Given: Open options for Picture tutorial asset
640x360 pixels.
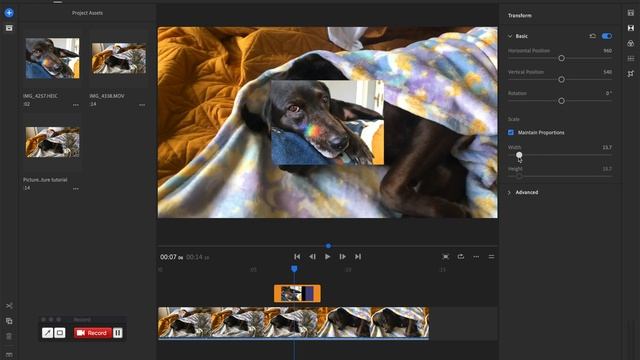Looking at the screenshot, I should [x=76, y=189].
